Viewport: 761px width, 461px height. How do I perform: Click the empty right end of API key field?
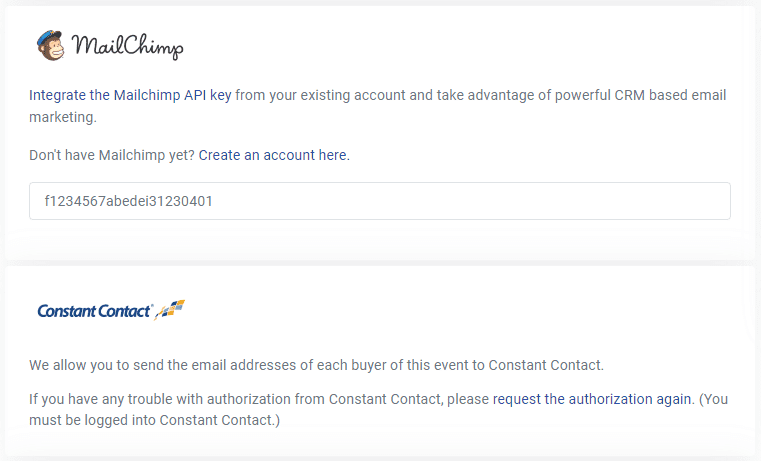click(x=650, y=201)
